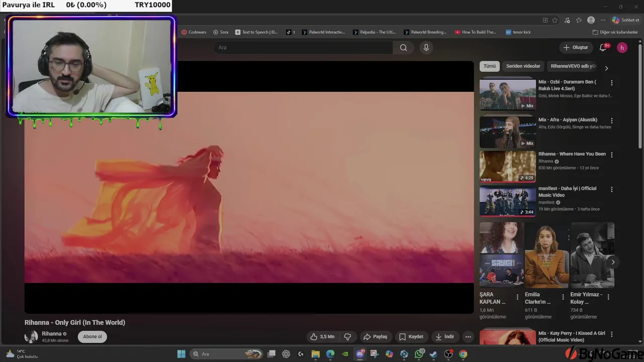Open WhatsApp from taskbar

pyautogui.click(x=419, y=354)
